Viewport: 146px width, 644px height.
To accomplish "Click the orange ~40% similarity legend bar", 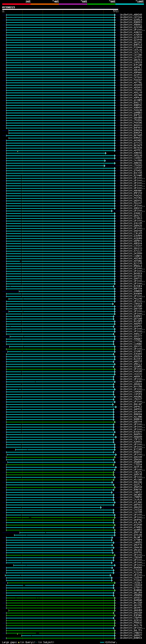I will point(45,4).
